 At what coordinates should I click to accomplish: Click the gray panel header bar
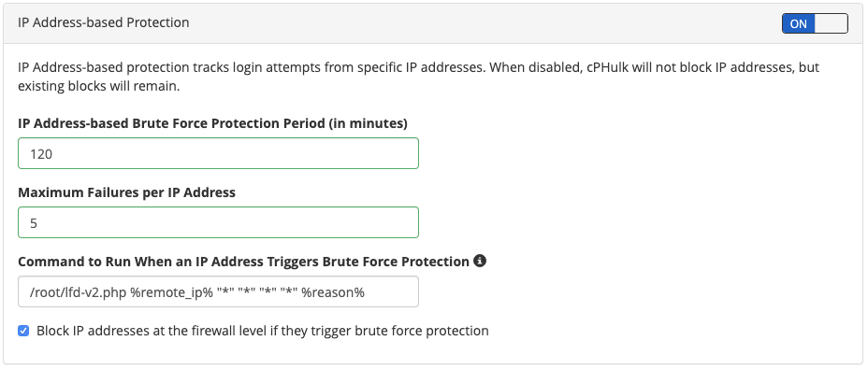pyautogui.click(x=433, y=23)
